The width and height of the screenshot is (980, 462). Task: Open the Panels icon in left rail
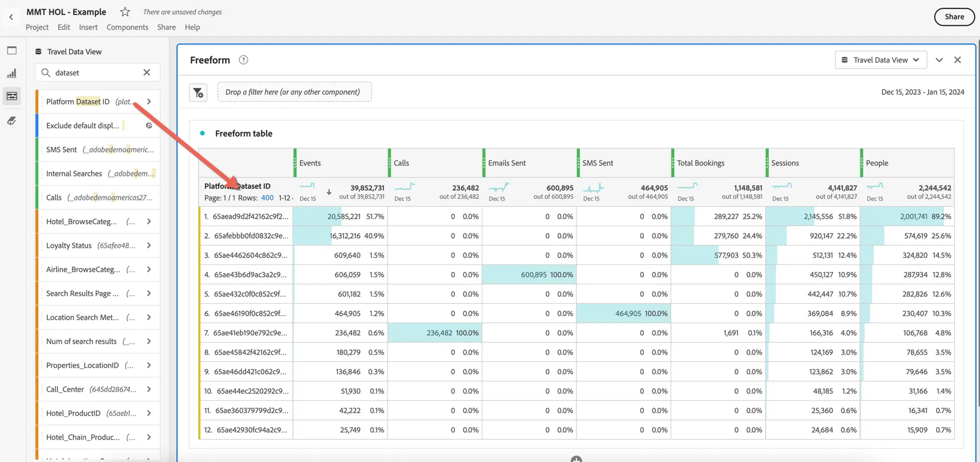tap(12, 50)
